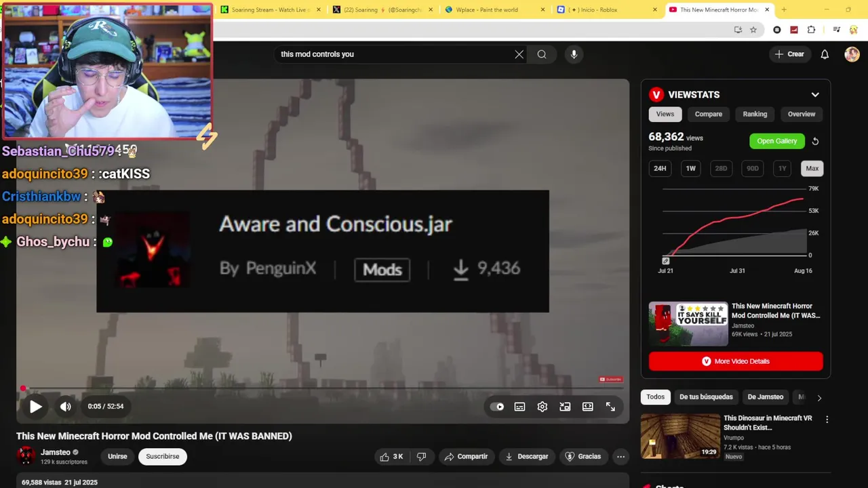The width and height of the screenshot is (868, 488).
Task: Click the Suscribirse button
Action: (x=163, y=457)
